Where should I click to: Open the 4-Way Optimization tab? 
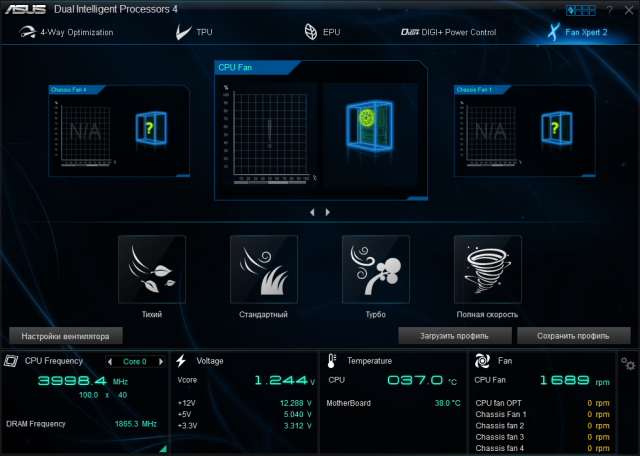66,32
